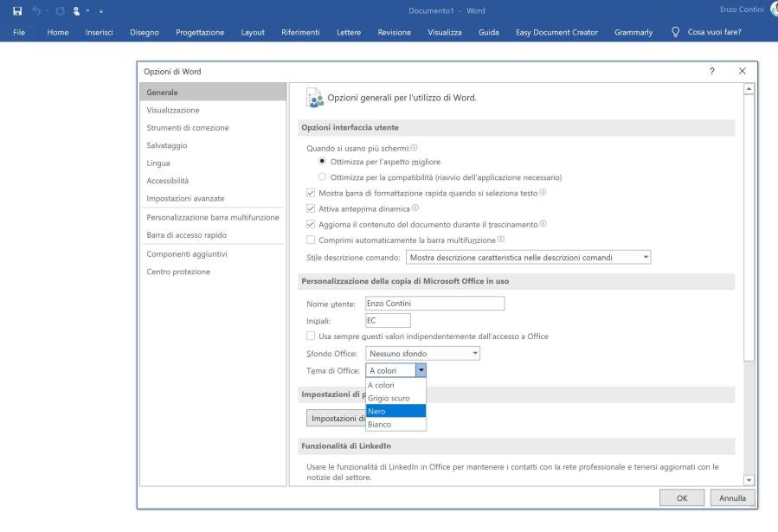778x532 pixels.
Task: Click info icon beside 'Comprimi automaticamente la barra multifunzione'
Action: point(501,240)
